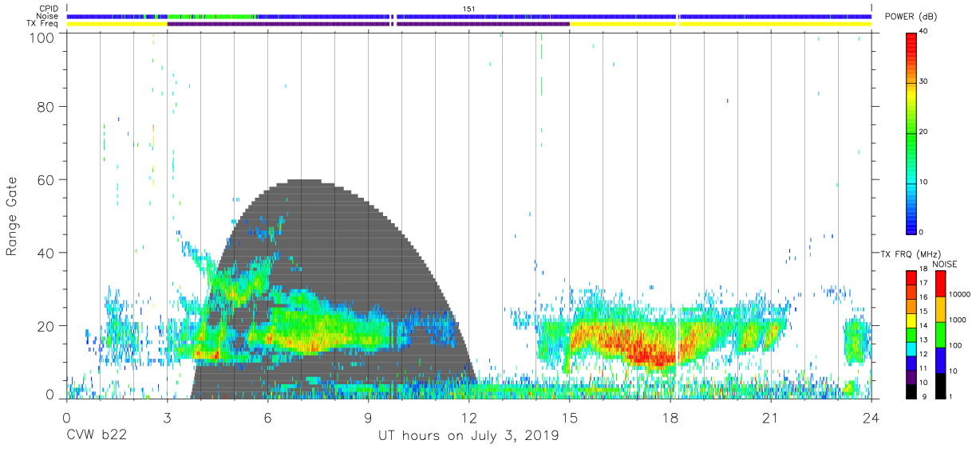Select the Noise row label
This screenshot has height=452, width=980.
coord(49,16)
